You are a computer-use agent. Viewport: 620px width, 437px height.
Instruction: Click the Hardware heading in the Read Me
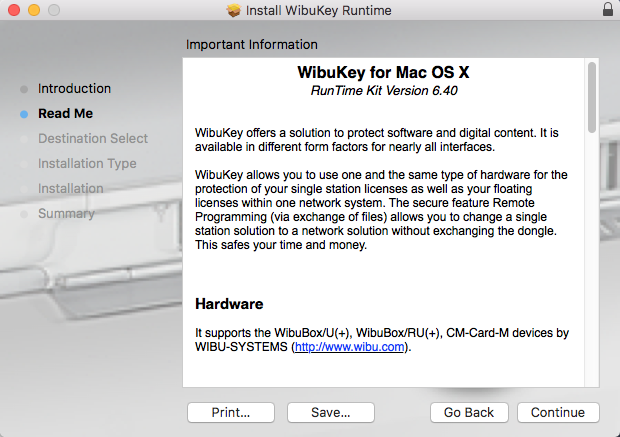click(x=228, y=303)
